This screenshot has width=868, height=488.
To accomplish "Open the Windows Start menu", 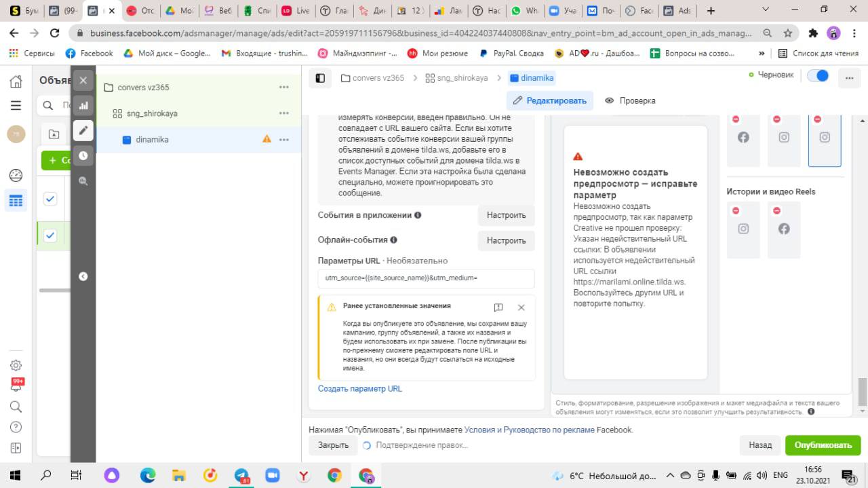I will pos(15,475).
